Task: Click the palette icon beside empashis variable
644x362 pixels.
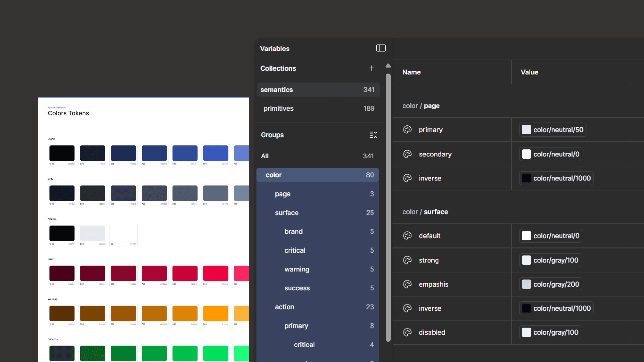Action: pos(407,284)
